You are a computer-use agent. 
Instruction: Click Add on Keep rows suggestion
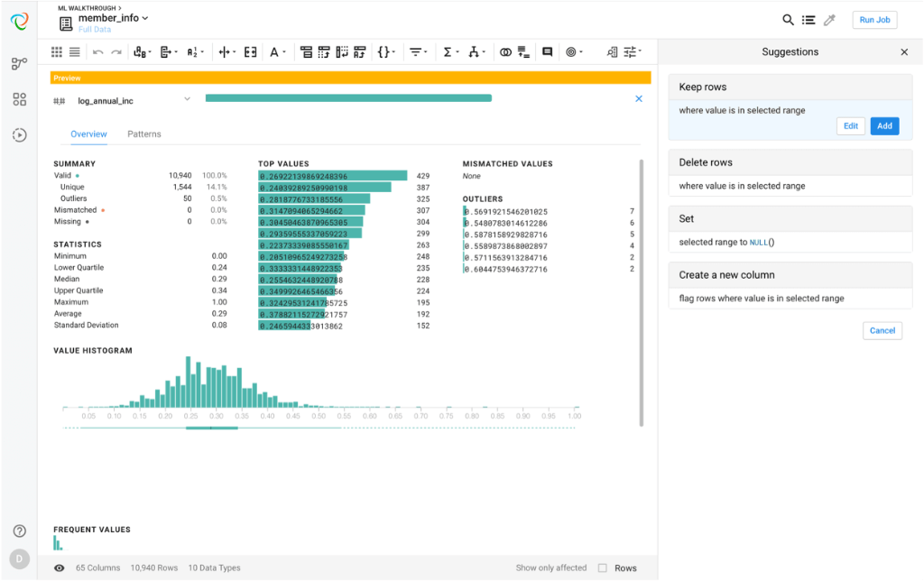(884, 126)
